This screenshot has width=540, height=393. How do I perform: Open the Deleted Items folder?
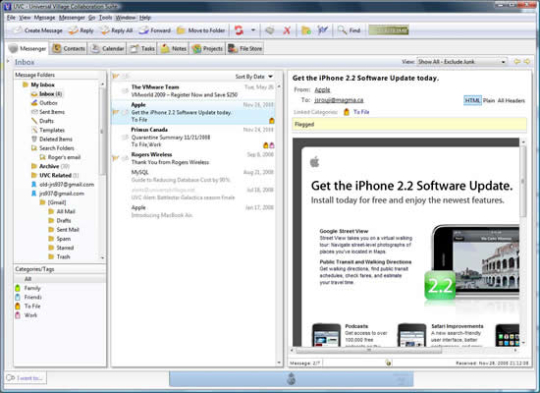coord(52,139)
